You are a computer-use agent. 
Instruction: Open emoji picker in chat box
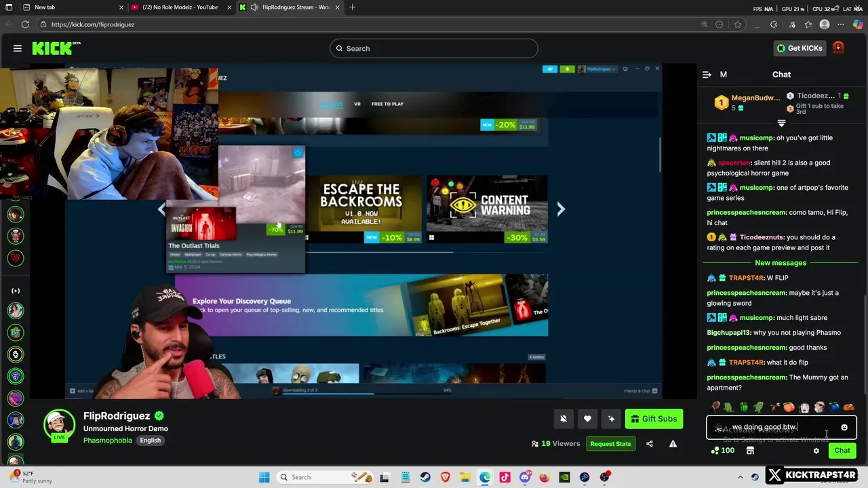844,428
